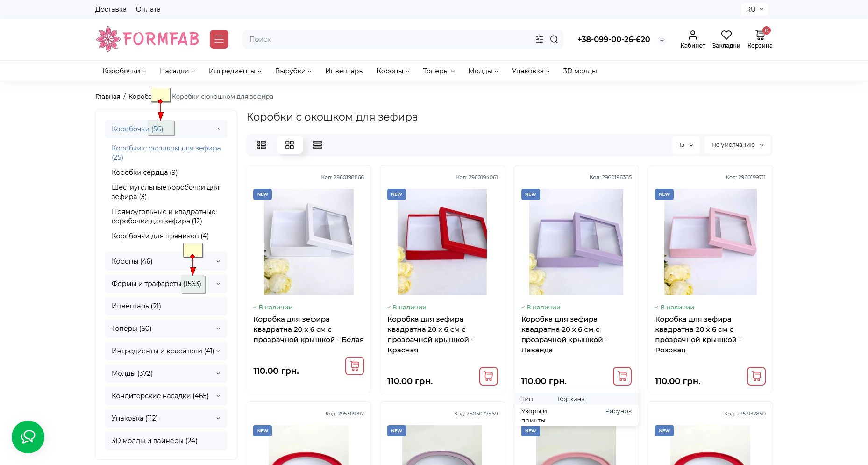This screenshot has width=868, height=465.
Task: Click the FORMFAB logo
Action: pyautogui.click(x=147, y=39)
